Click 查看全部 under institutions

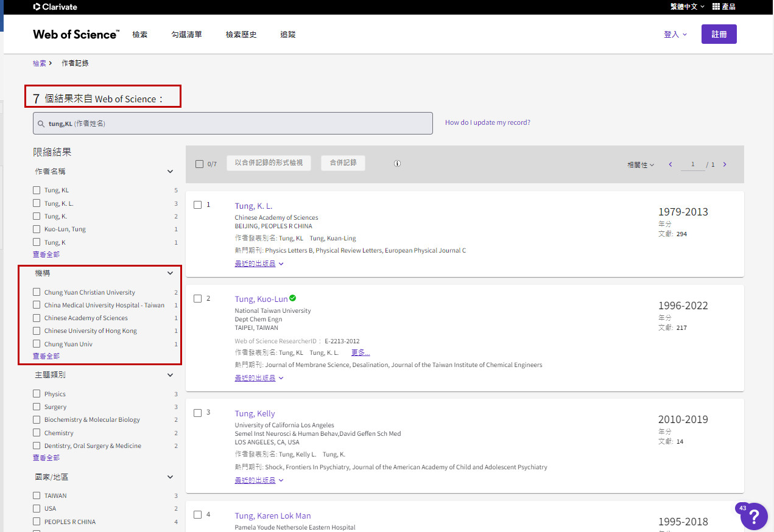coord(46,356)
